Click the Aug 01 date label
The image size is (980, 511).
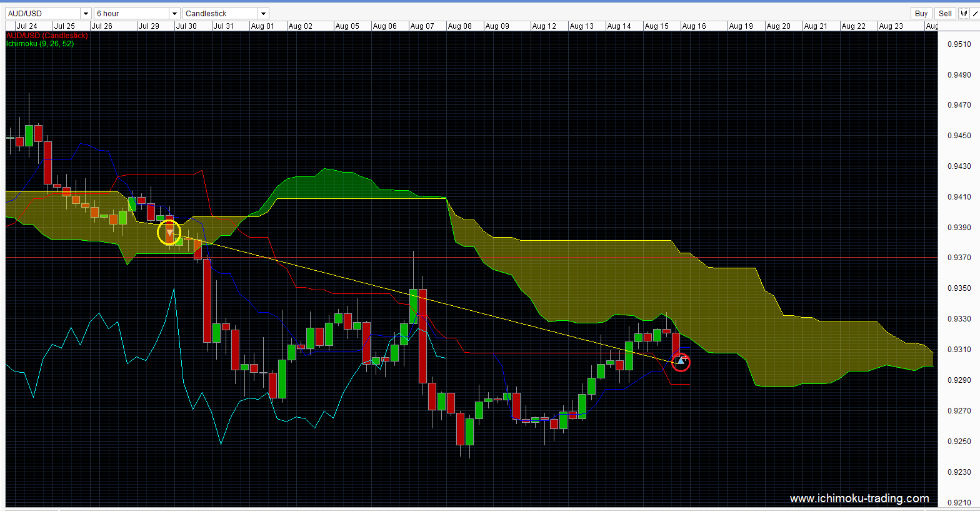[x=262, y=26]
